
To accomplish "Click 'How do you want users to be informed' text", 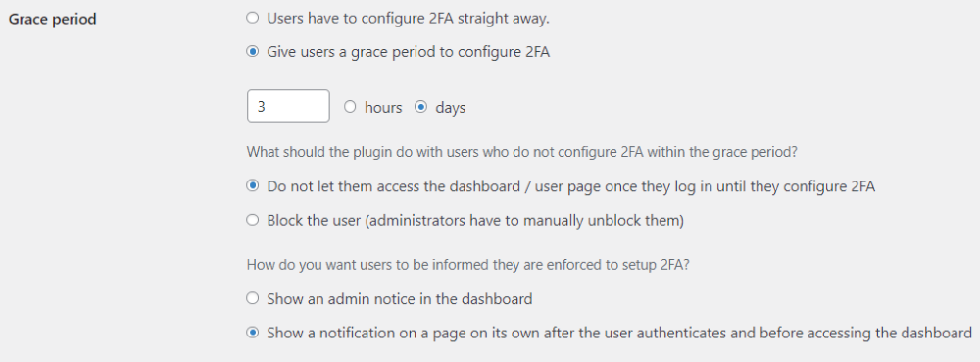I will (468, 265).
